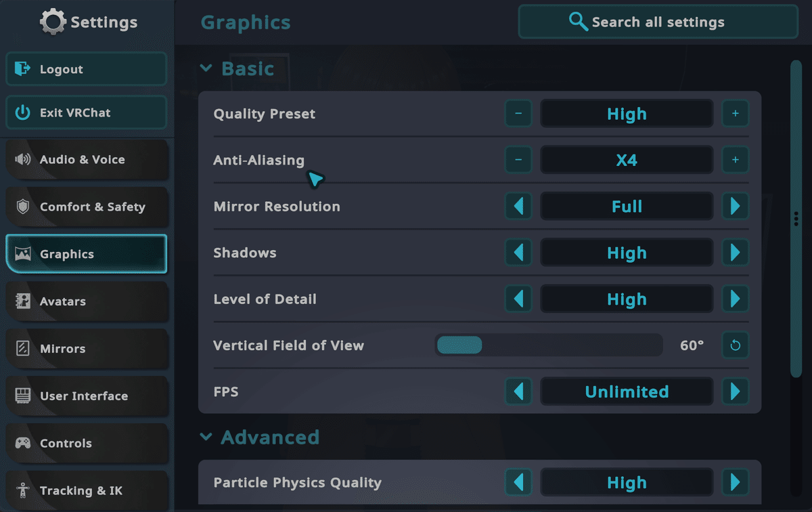The image size is (812, 512).
Task: Click the Search all settings field
Action: click(658, 22)
